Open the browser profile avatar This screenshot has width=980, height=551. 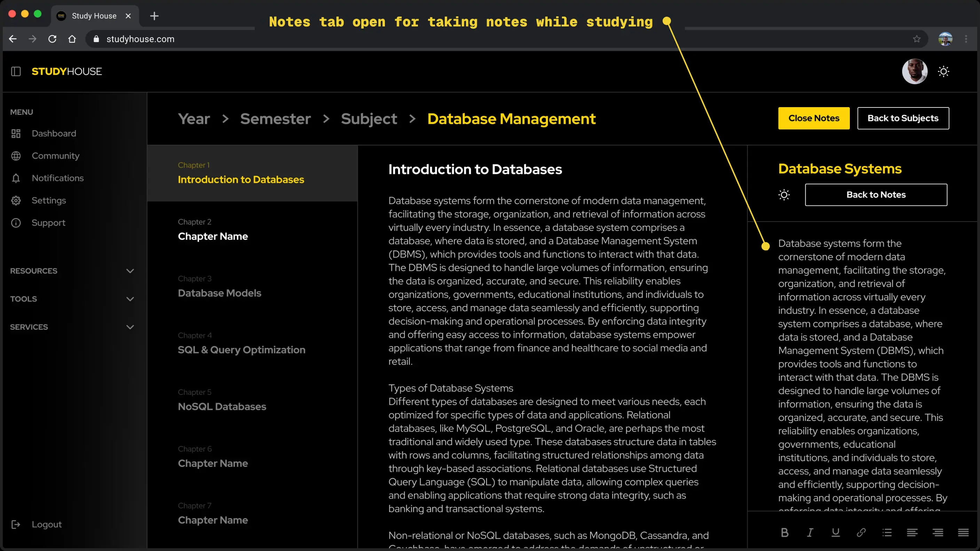pos(945,39)
